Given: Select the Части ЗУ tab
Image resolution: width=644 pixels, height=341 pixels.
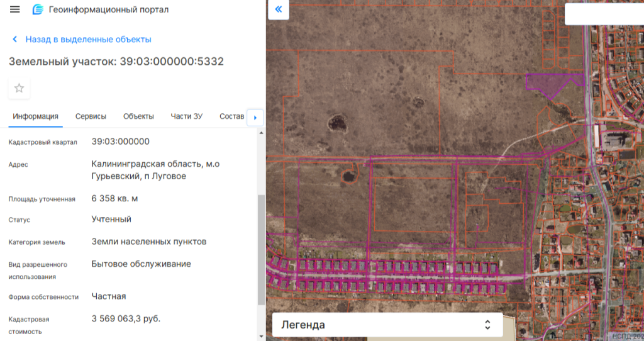Looking at the screenshot, I should click(x=186, y=116).
